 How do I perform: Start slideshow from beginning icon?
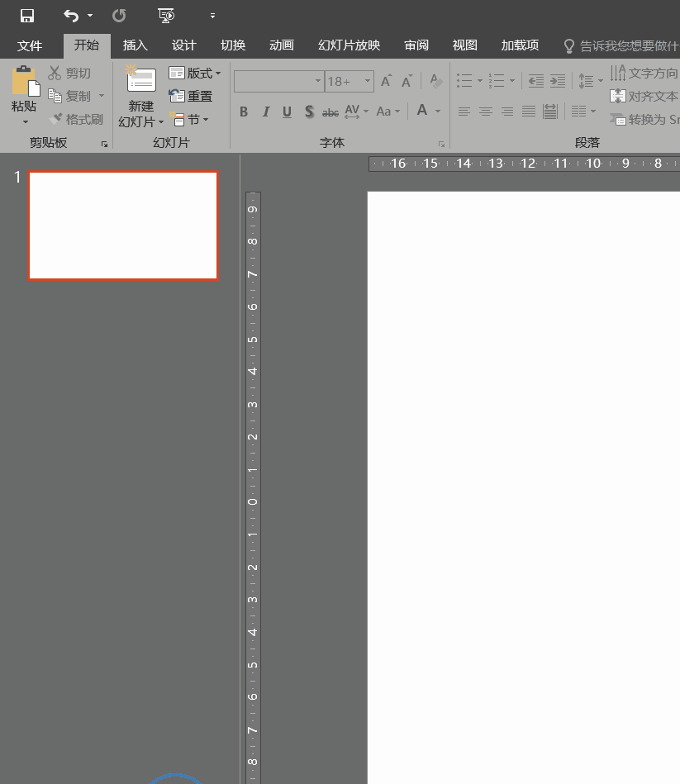[166, 16]
